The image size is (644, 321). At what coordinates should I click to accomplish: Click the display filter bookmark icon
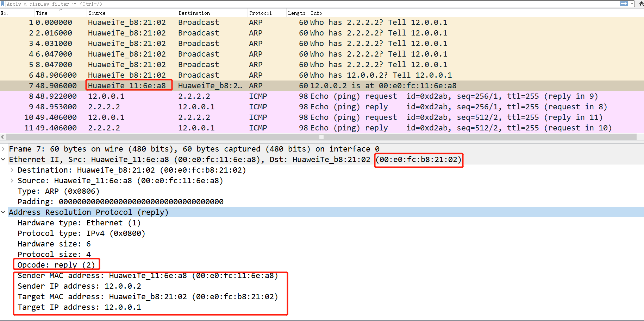(3, 4)
